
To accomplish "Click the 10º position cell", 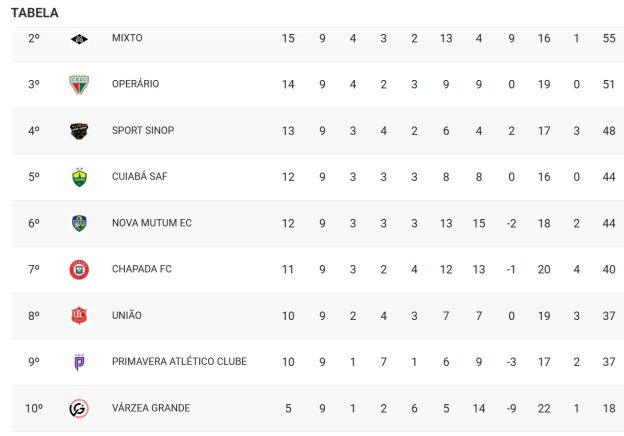I will [x=34, y=408].
